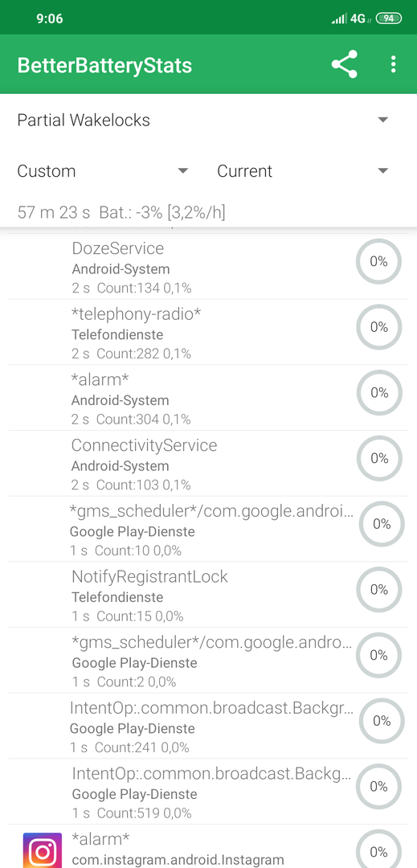Viewport: 417px width, 868px height.
Task: Tap the battery indicator in the status bar
Action: [x=389, y=18]
